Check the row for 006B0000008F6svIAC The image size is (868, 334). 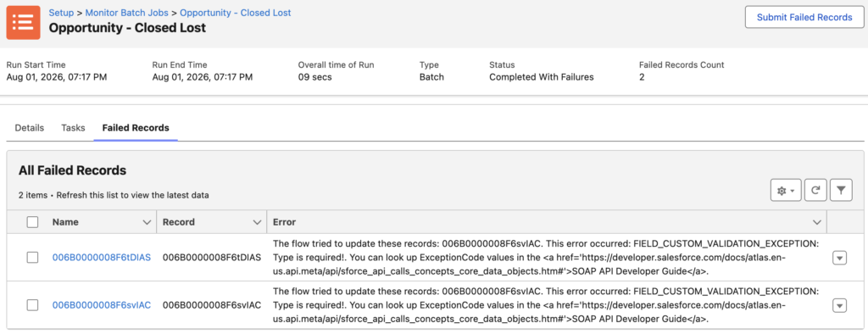33,305
